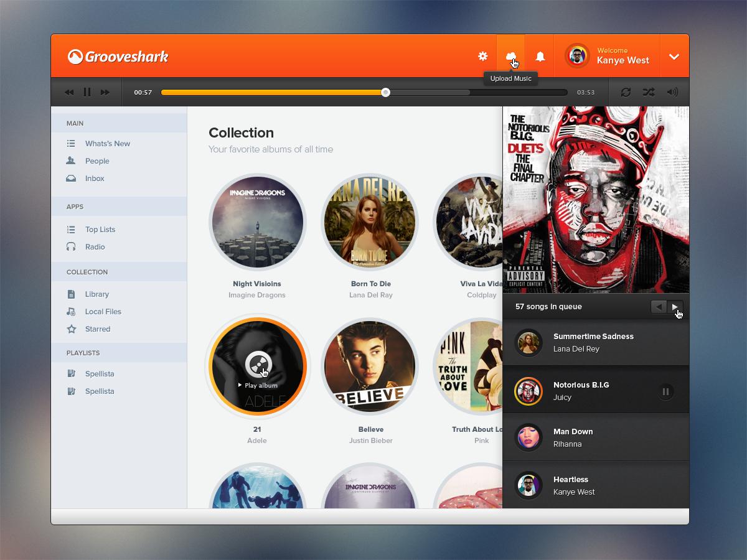Viewport: 747px width, 560px height.
Task: Click the Grooveshark logo
Action: click(x=118, y=57)
